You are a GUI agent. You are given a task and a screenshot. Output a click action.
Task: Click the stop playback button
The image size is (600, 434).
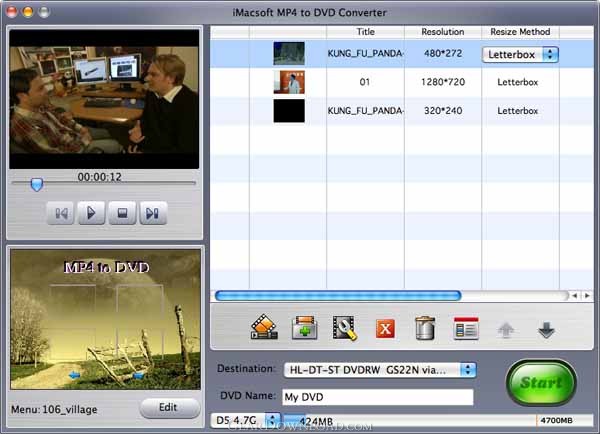(x=122, y=213)
